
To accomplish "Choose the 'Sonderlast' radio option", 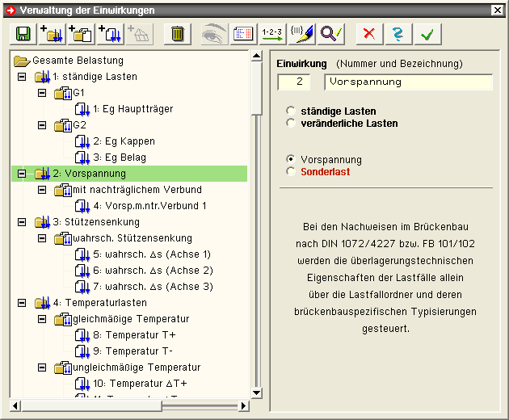I will click(291, 172).
